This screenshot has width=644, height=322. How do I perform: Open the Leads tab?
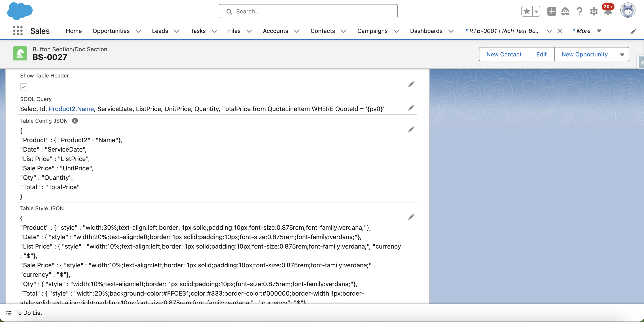tap(160, 31)
